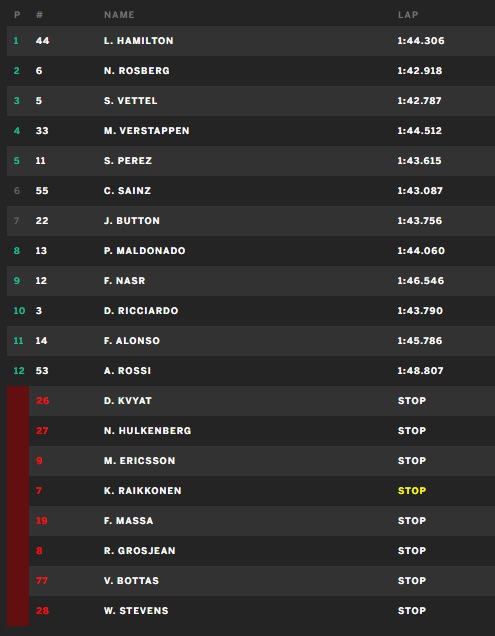Click red car number 26 for Kvyat
The height and width of the screenshot is (636, 495).
[x=43, y=401]
